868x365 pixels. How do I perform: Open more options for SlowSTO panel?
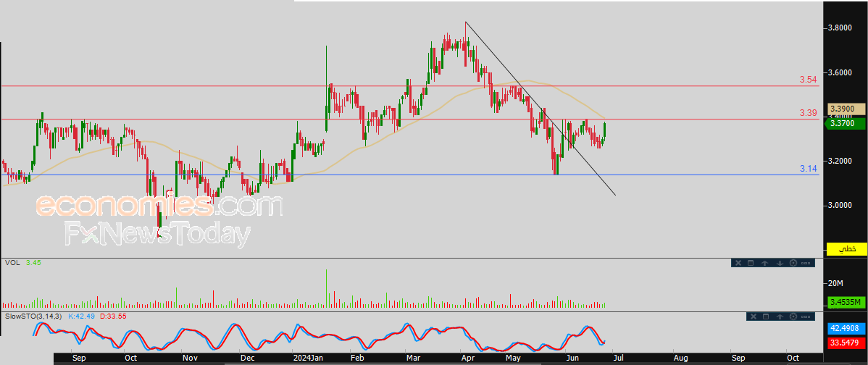click(x=806, y=316)
